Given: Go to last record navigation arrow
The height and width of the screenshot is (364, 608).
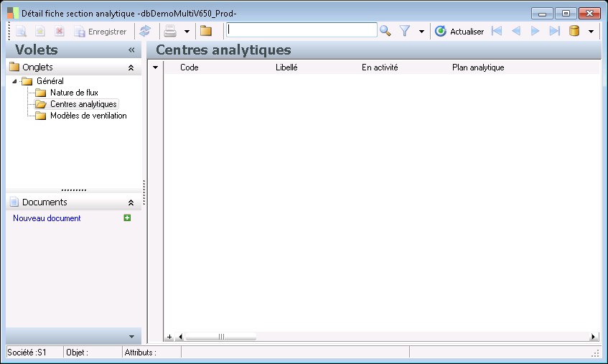Looking at the screenshot, I should 554,31.
